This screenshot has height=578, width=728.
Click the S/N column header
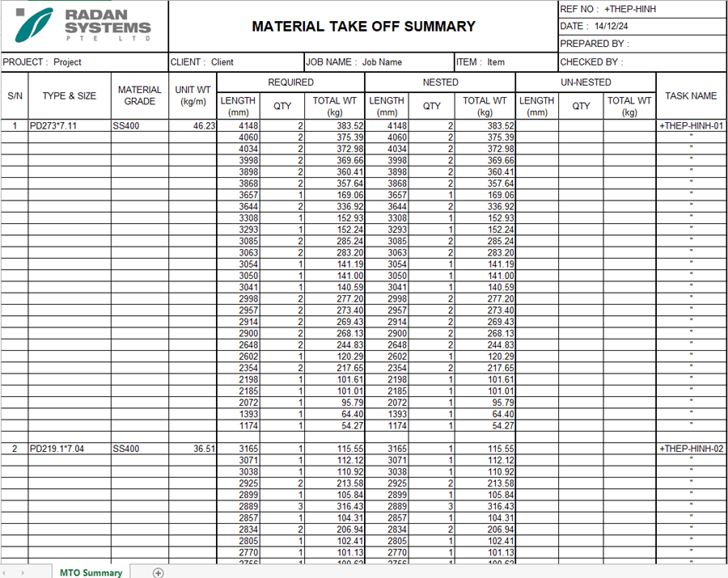click(x=15, y=96)
